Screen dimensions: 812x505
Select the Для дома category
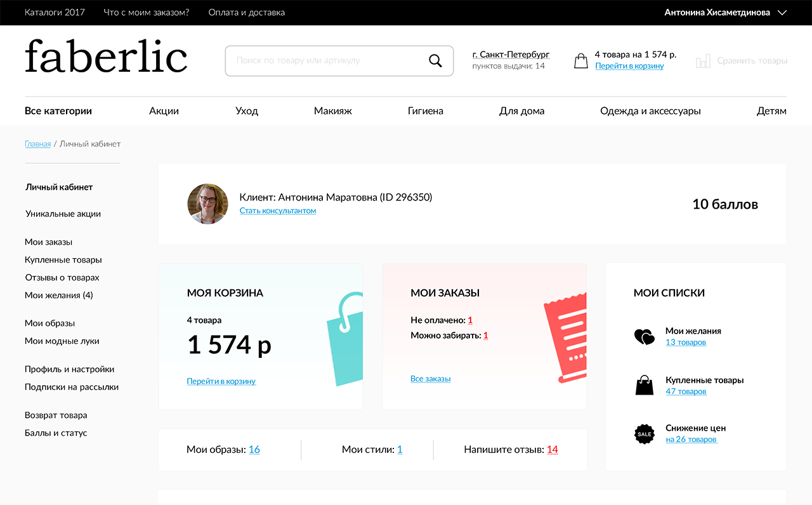522,111
